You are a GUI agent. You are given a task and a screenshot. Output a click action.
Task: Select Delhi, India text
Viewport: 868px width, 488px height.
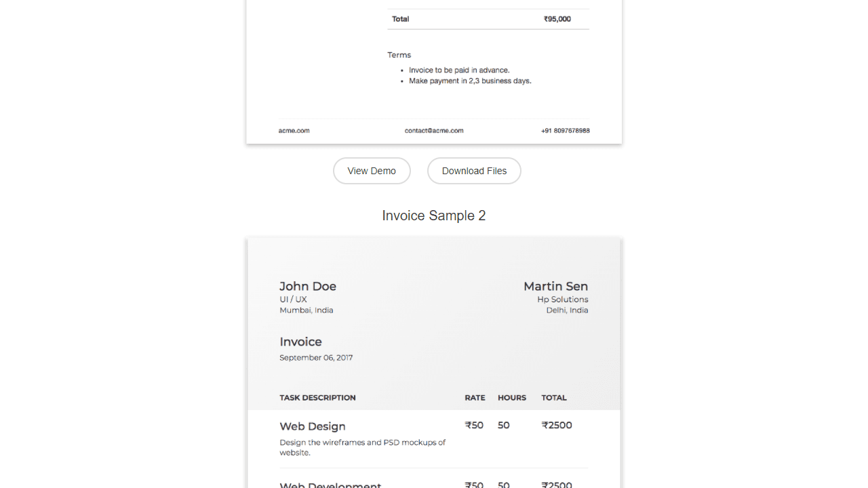[568, 310]
